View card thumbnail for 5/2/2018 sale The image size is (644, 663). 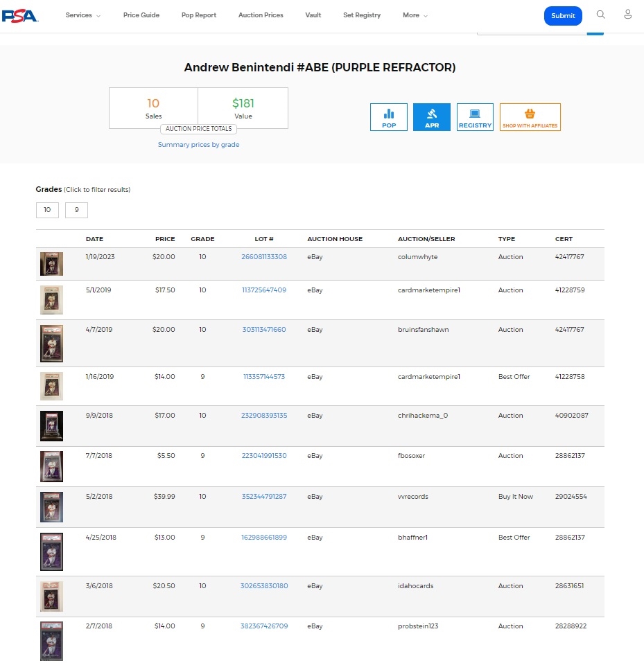click(51, 507)
